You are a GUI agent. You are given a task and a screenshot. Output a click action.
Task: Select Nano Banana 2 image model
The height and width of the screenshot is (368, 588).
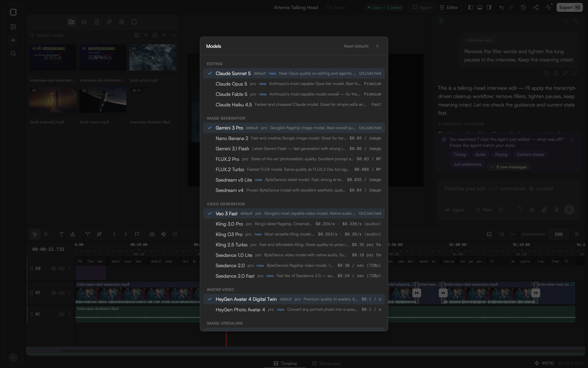pos(294,139)
